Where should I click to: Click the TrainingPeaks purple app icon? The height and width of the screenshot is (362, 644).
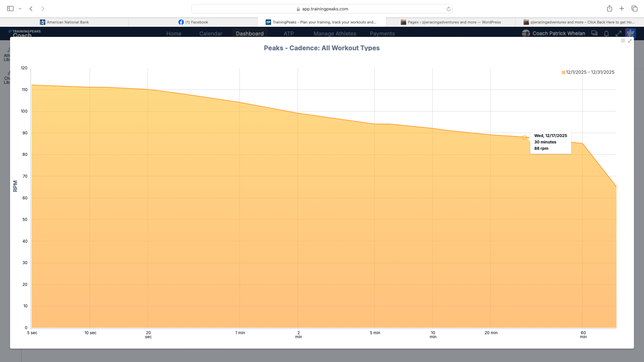coord(631,33)
